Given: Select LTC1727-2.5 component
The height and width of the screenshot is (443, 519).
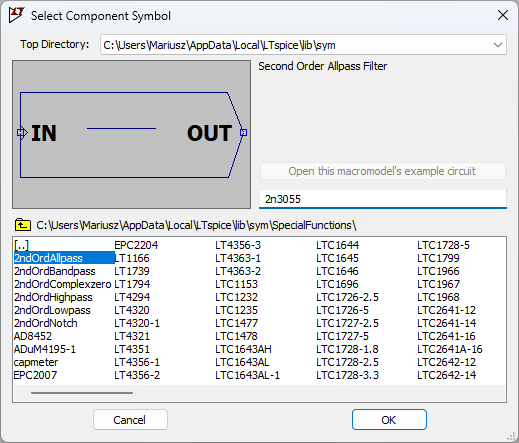Looking at the screenshot, I should 347,323.
